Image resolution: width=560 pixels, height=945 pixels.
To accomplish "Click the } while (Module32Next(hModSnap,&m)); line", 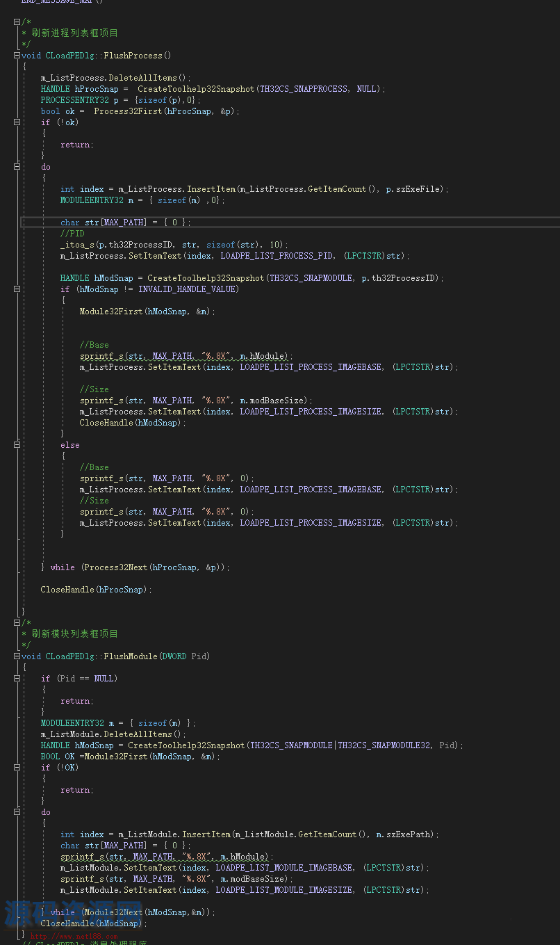I will pos(128,912).
